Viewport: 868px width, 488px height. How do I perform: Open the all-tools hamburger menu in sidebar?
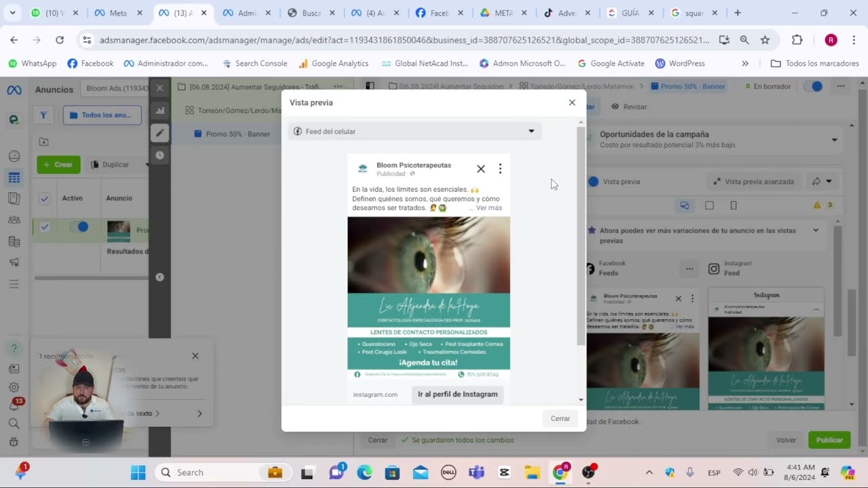14,284
